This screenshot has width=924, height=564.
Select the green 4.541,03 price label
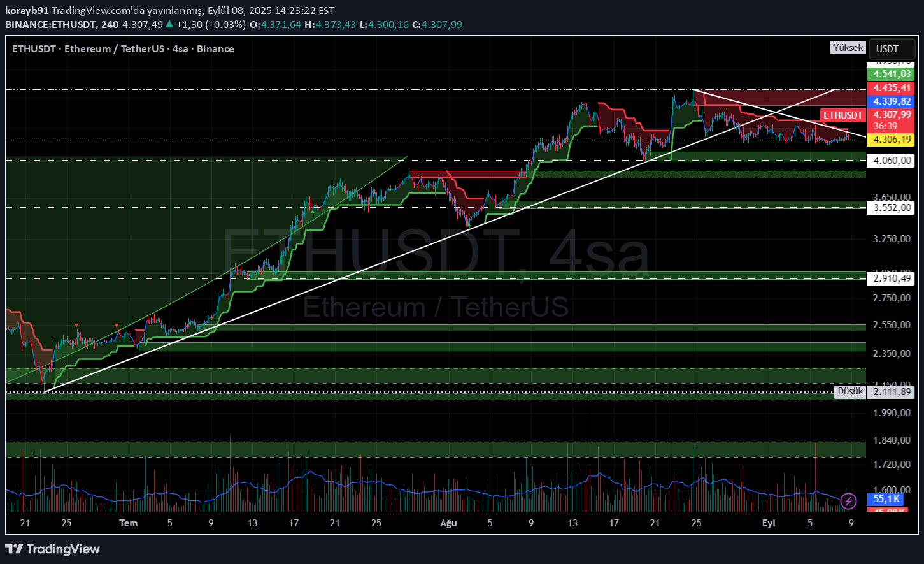pyautogui.click(x=890, y=75)
